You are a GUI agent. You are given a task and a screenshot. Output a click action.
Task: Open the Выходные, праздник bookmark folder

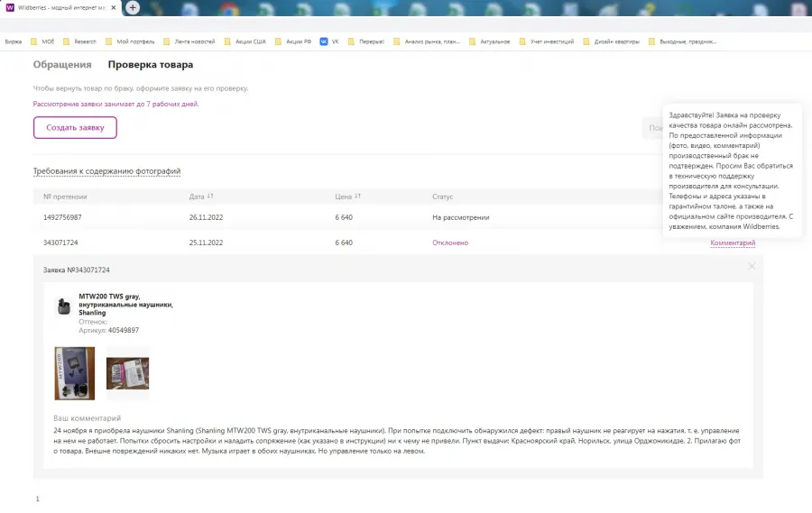click(x=683, y=41)
